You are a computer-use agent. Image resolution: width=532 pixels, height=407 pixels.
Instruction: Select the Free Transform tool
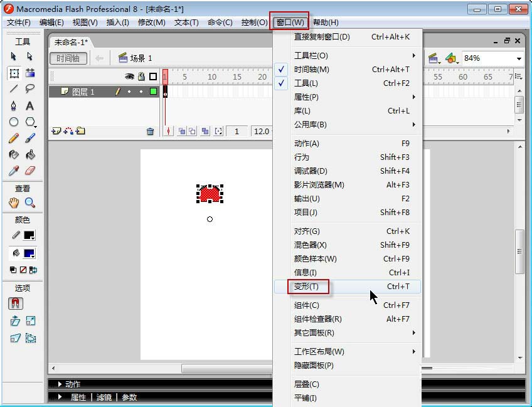point(14,73)
